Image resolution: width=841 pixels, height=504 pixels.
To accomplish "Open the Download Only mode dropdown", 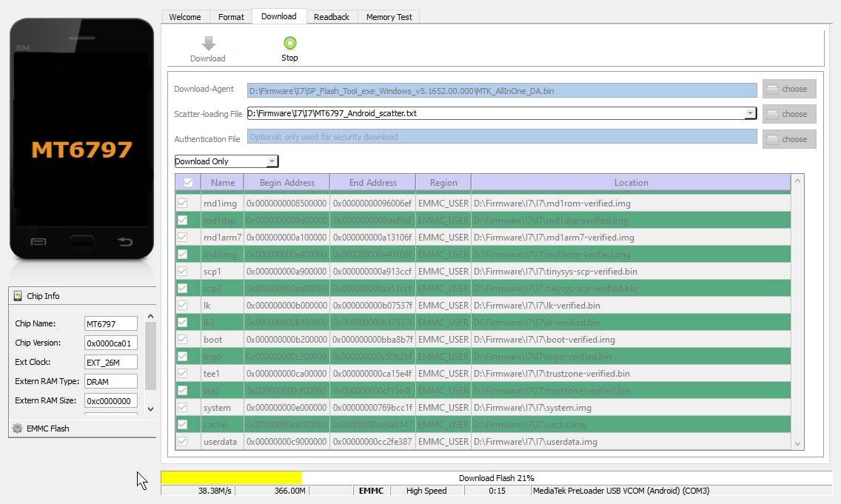I will pyautogui.click(x=272, y=161).
